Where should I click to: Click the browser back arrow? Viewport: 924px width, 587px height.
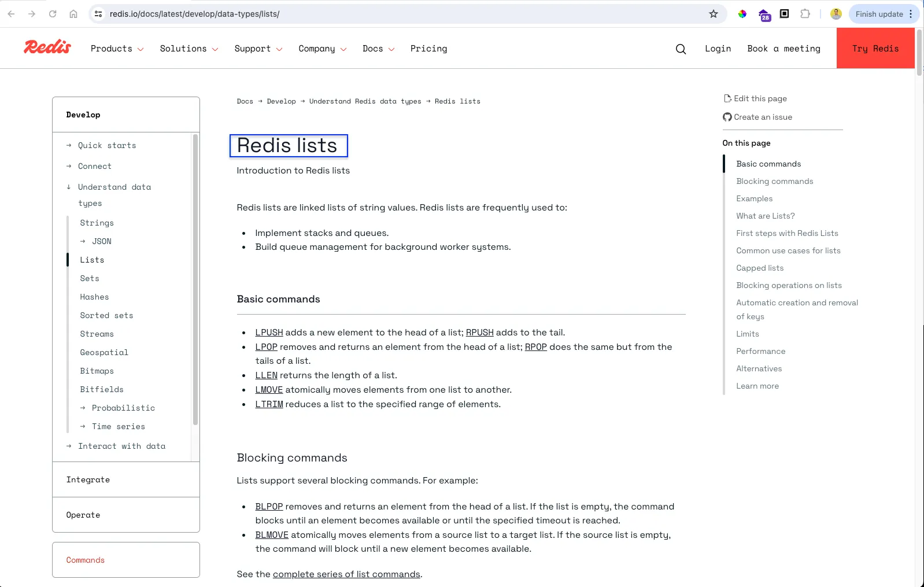pos(11,14)
